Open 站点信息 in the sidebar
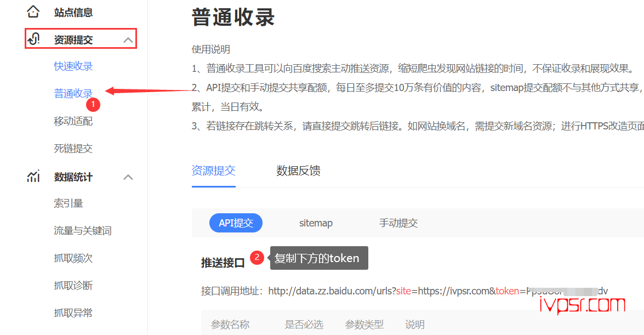 (x=73, y=12)
